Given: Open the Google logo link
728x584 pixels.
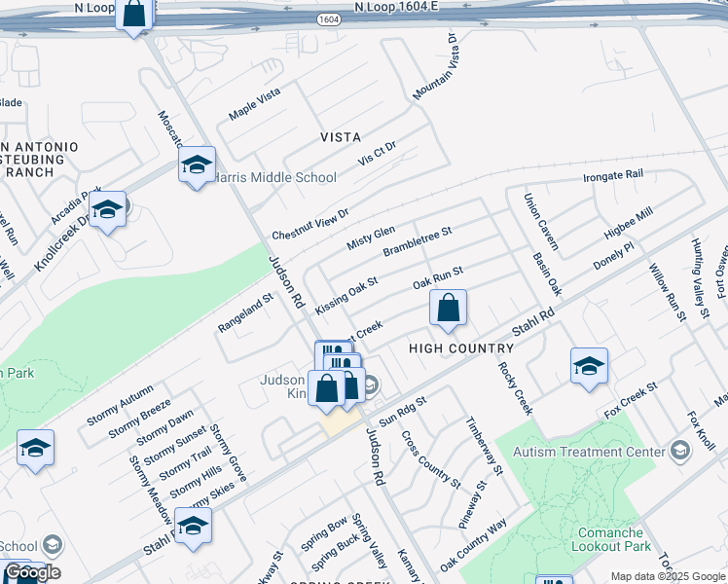Looking at the screenshot, I should [32, 572].
